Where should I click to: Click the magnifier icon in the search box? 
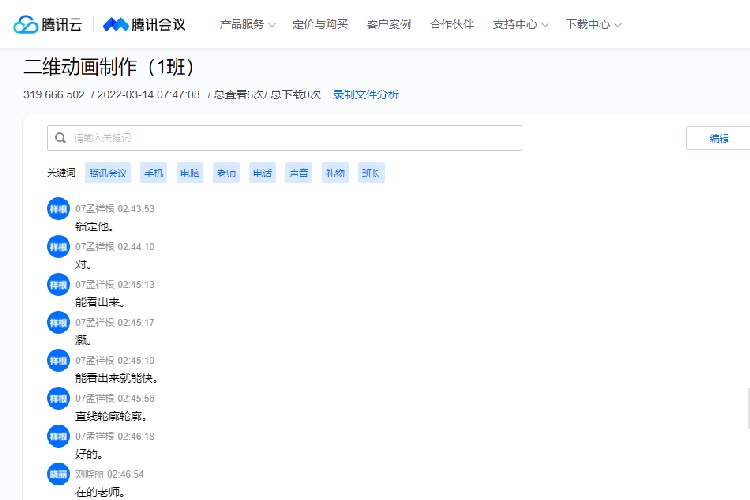click(x=61, y=138)
